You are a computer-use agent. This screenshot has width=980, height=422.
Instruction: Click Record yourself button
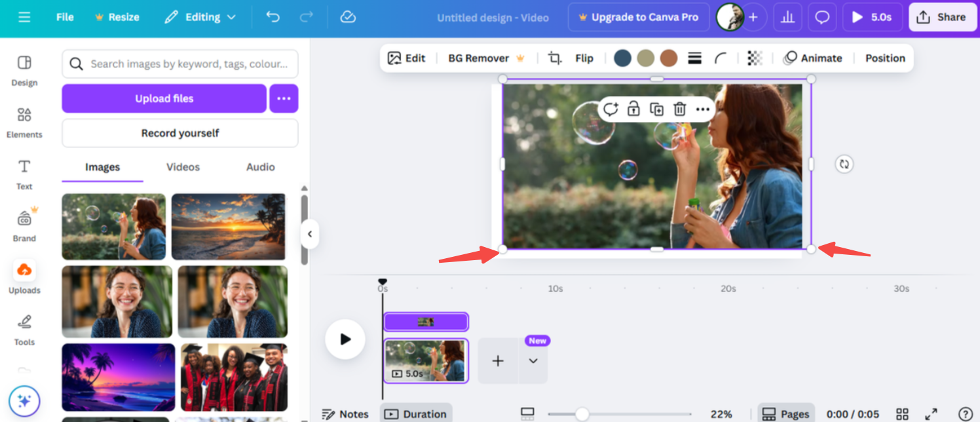click(x=180, y=133)
